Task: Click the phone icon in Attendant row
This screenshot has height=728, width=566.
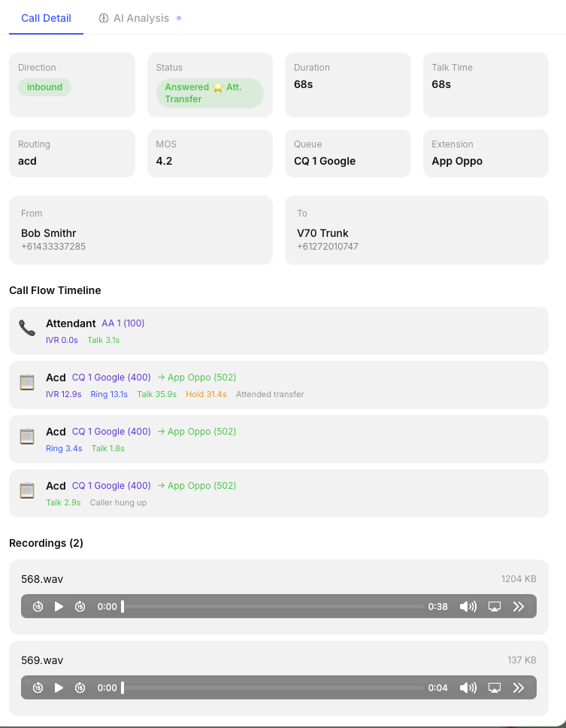Action: tap(27, 328)
